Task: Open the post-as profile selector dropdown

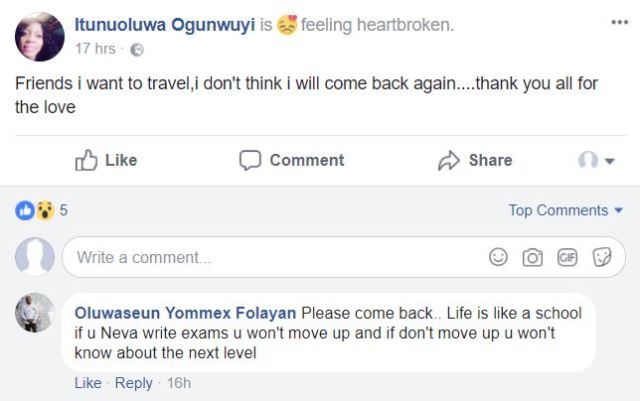Action: [597, 160]
